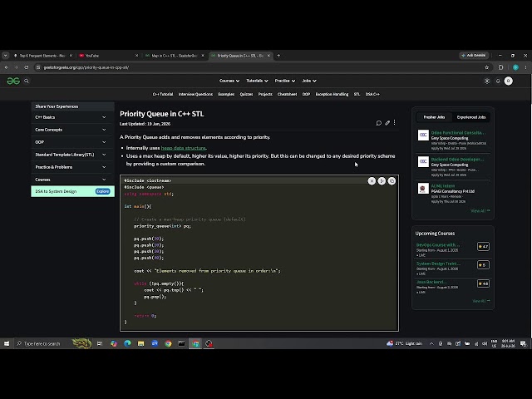This screenshot has width=532, height=399.
Task: Switch to the YouTube browser tab
Action: click(x=108, y=56)
